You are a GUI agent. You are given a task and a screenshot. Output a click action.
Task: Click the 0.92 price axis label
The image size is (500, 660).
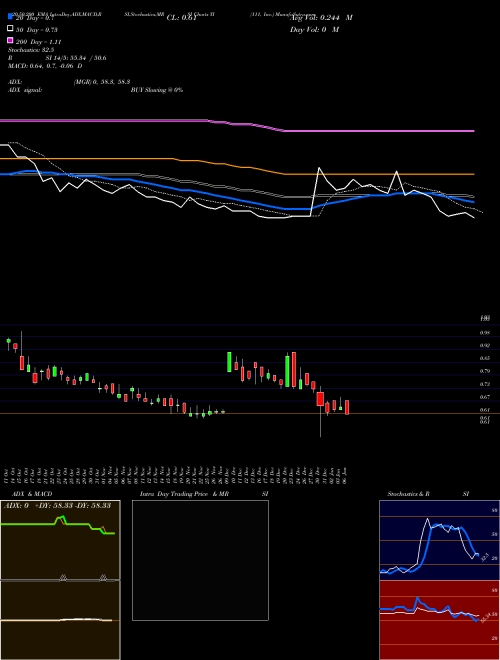point(484,346)
